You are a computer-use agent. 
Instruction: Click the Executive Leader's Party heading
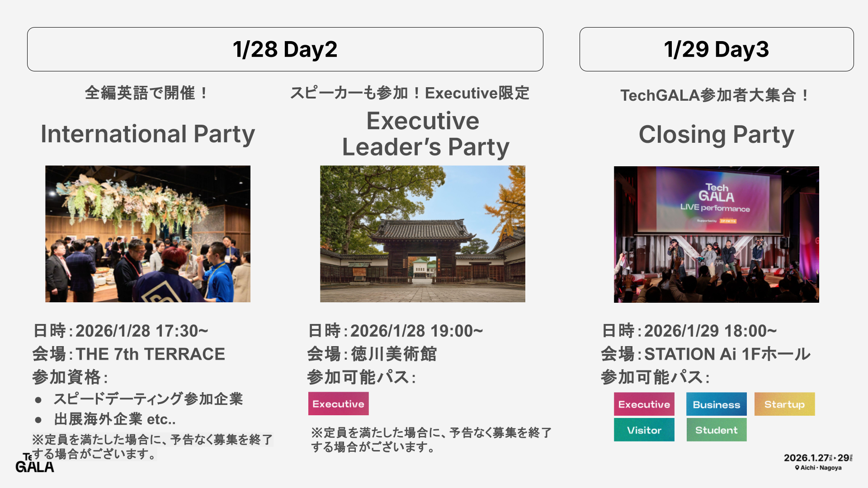[425, 134]
